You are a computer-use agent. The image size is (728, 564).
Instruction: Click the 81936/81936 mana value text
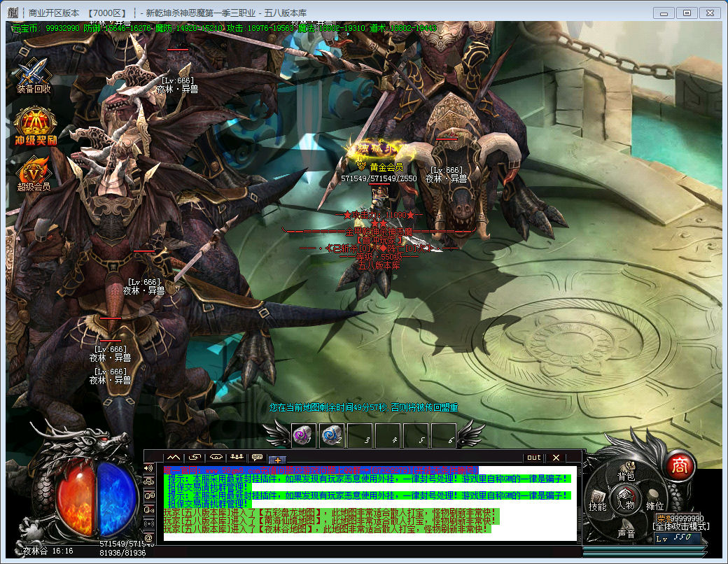coord(122,553)
